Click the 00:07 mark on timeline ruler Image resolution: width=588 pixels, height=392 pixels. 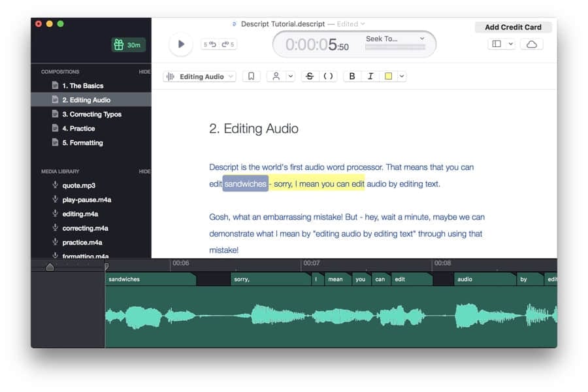click(311, 263)
